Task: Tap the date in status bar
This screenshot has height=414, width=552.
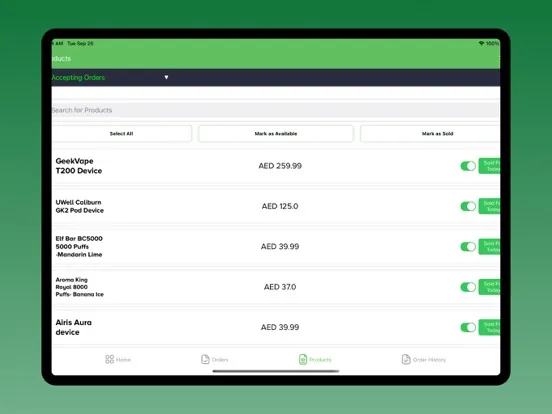Action: tap(80, 43)
